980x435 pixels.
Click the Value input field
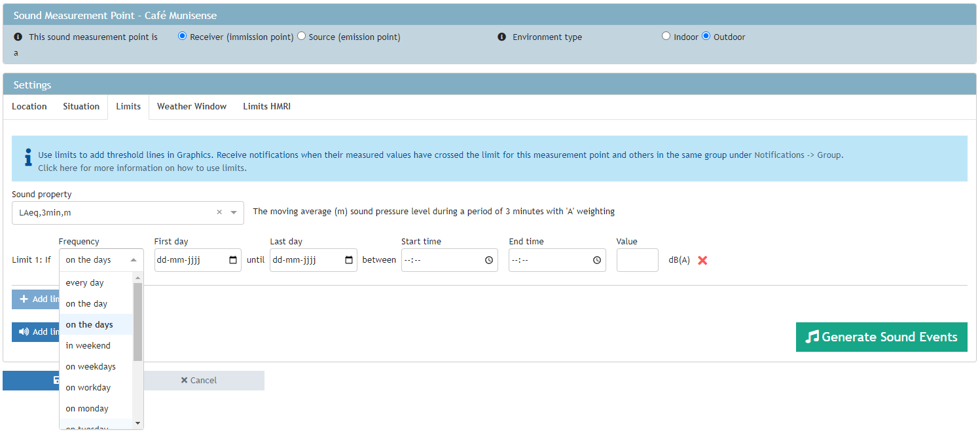pyautogui.click(x=637, y=260)
